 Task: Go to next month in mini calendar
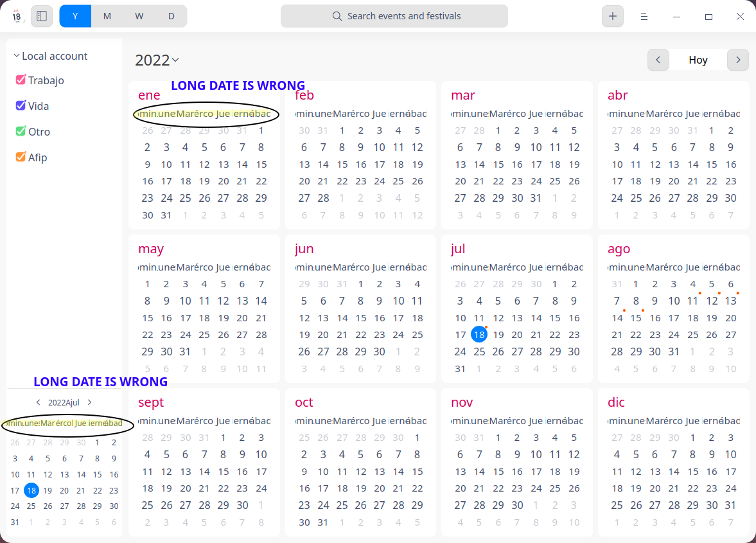[x=90, y=402]
